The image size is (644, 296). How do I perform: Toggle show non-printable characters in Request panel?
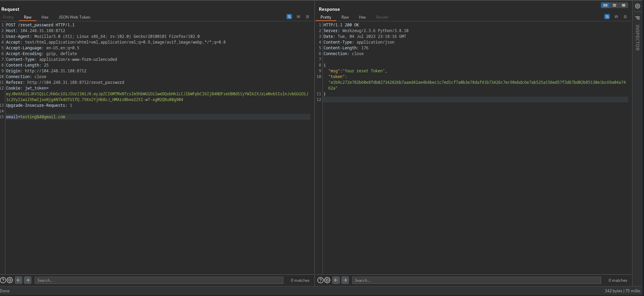point(298,17)
